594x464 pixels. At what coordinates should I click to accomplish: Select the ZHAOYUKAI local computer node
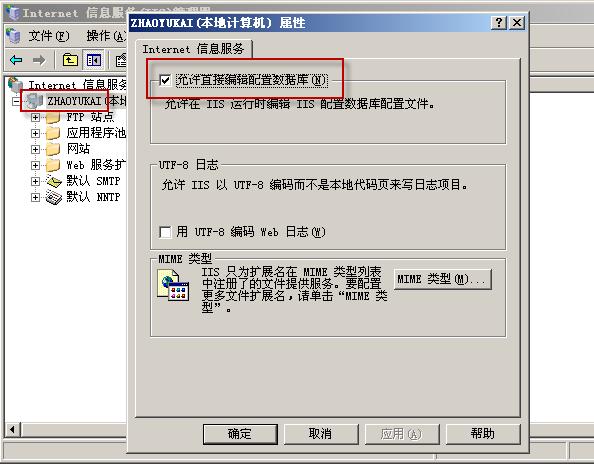click(74, 101)
